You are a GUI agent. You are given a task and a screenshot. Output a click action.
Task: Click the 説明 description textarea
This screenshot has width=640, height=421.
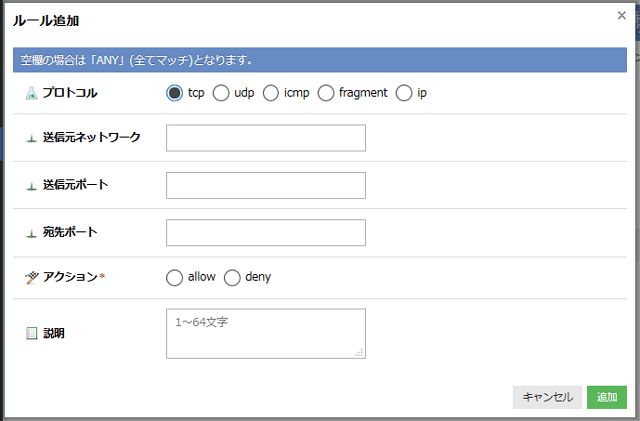pyautogui.click(x=265, y=333)
